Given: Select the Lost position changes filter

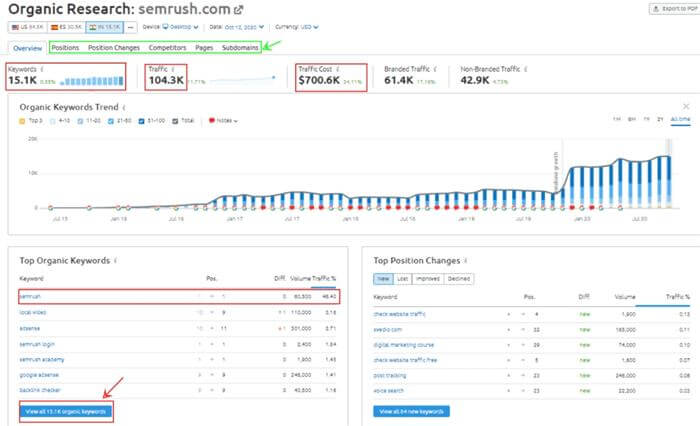Looking at the screenshot, I should 402,279.
